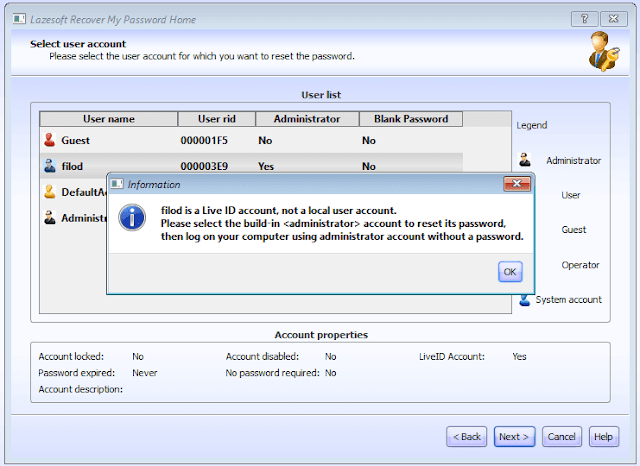Click rid value 000001F5
The image size is (640, 466).
click(x=204, y=140)
